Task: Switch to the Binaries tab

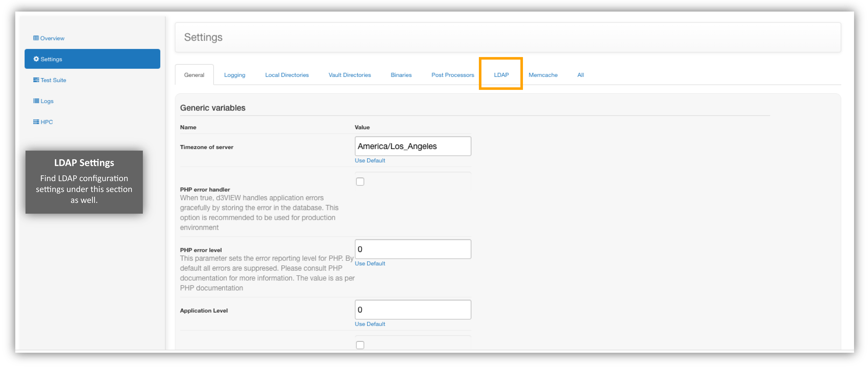Action: [x=401, y=75]
